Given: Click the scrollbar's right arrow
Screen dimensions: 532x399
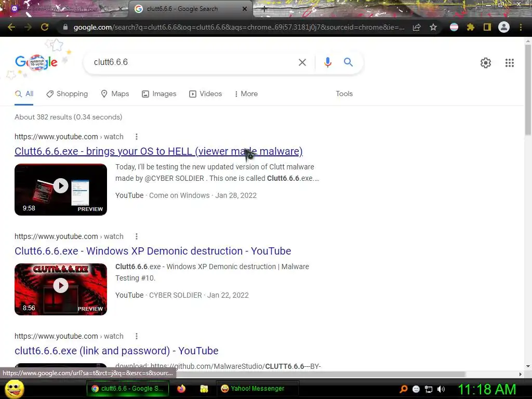Looking at the screenshot, I should point(521,374).
